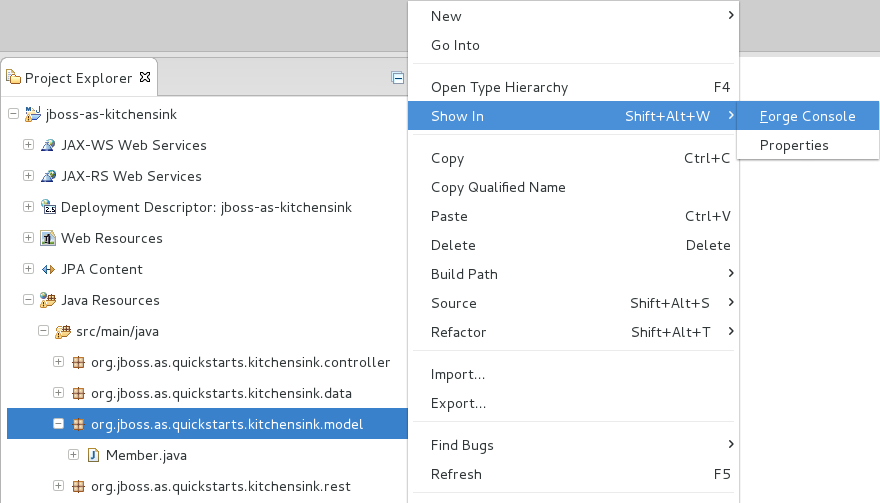
Task: Select Open Type Hierarchy menu entry
Action: pyautogui.click(x=499, y=87)
